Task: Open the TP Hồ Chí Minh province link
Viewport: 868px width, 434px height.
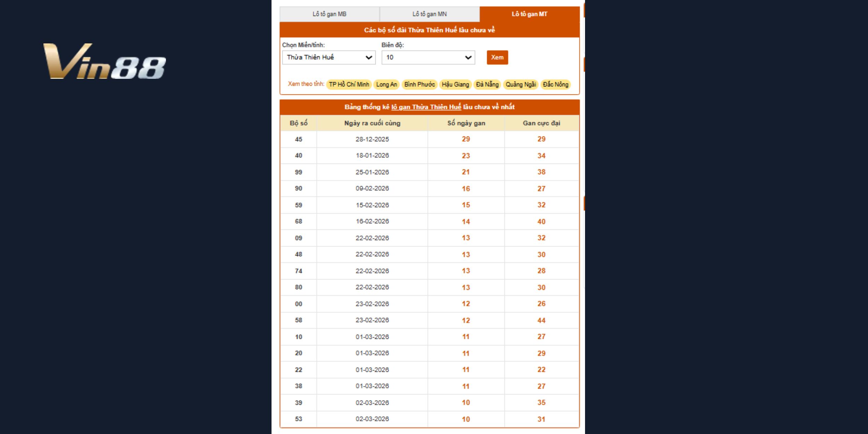Action: 349,84
